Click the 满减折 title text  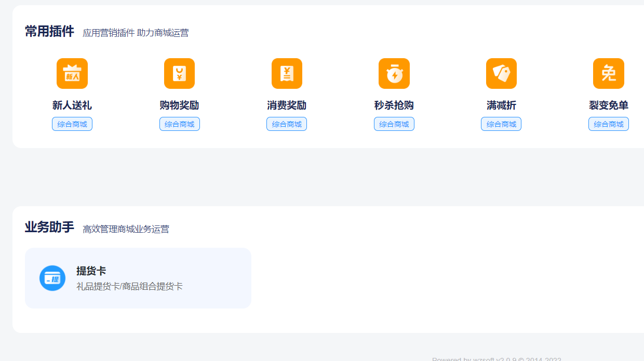(501, 105)
